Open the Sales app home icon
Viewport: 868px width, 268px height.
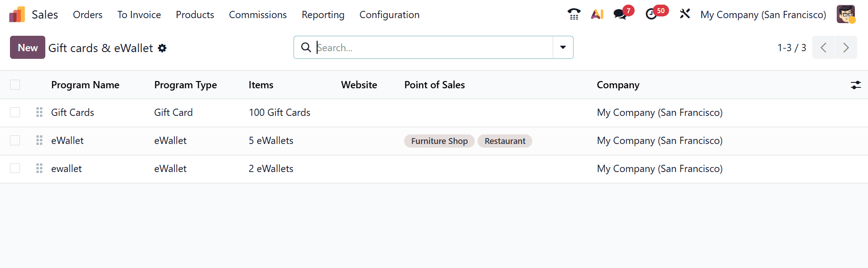click(17, 14)
